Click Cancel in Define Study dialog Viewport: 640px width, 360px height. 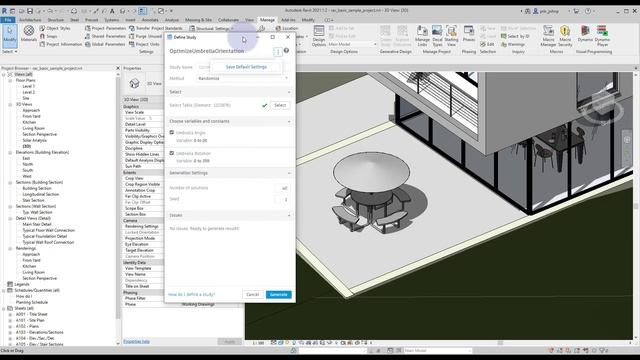point(253,294)
